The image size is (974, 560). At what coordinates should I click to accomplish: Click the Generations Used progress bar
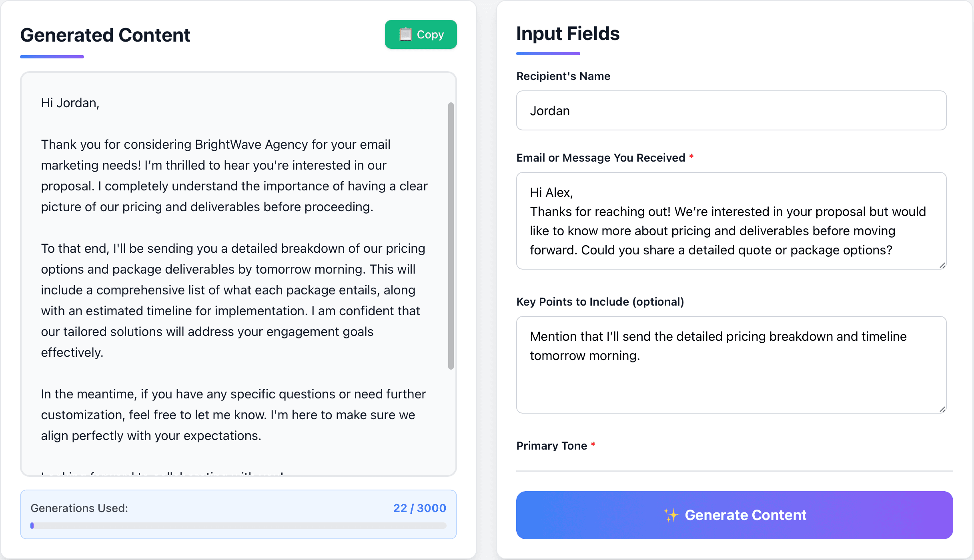[x=238, y=526]
